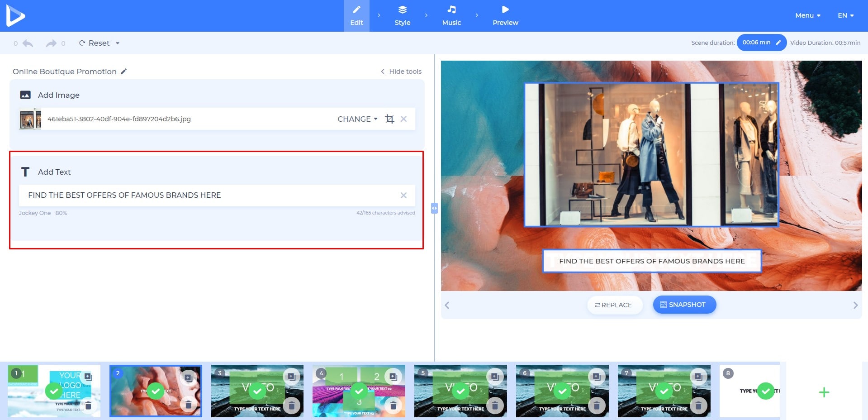
Task: Switch to the Style tab
Action: coord(402,15)
